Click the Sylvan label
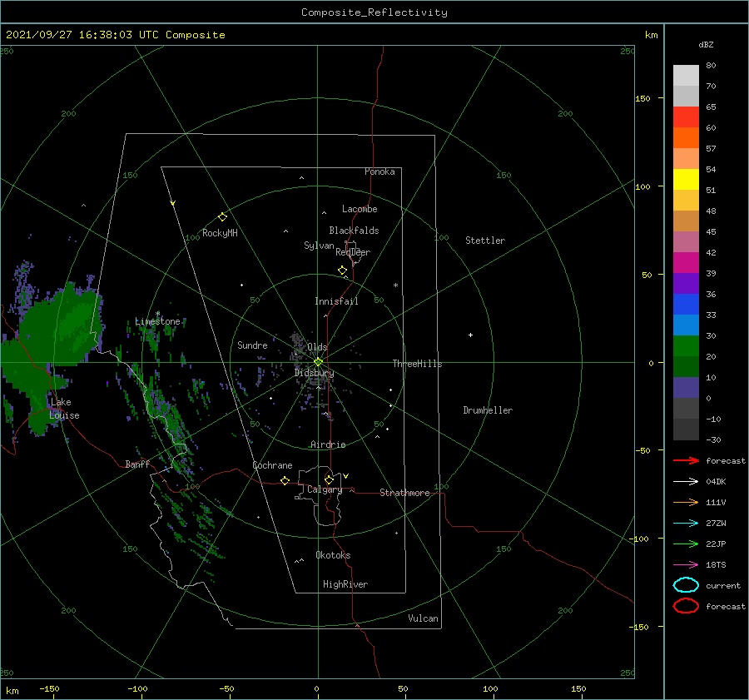This screenshot has width=749, height=700. (319, 246)
